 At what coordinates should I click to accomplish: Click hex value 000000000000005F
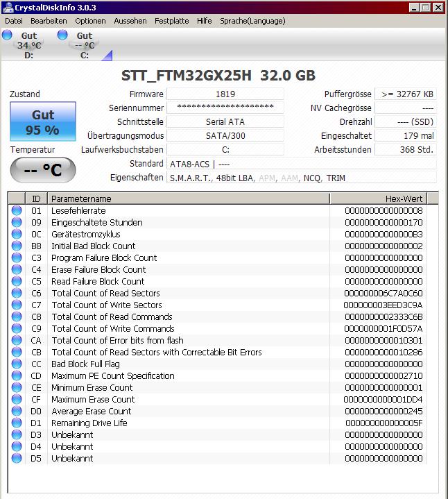(384, 423)
